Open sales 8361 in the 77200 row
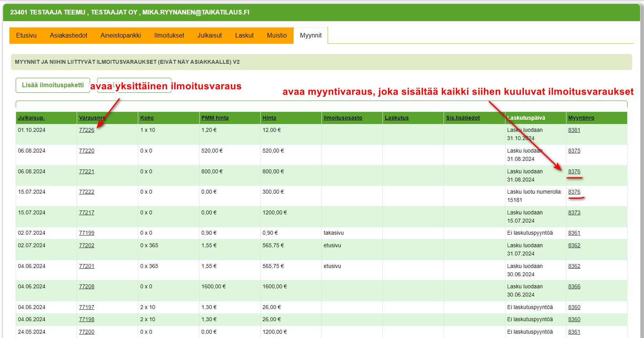This screenshot has height=338, width=644. 574,332
